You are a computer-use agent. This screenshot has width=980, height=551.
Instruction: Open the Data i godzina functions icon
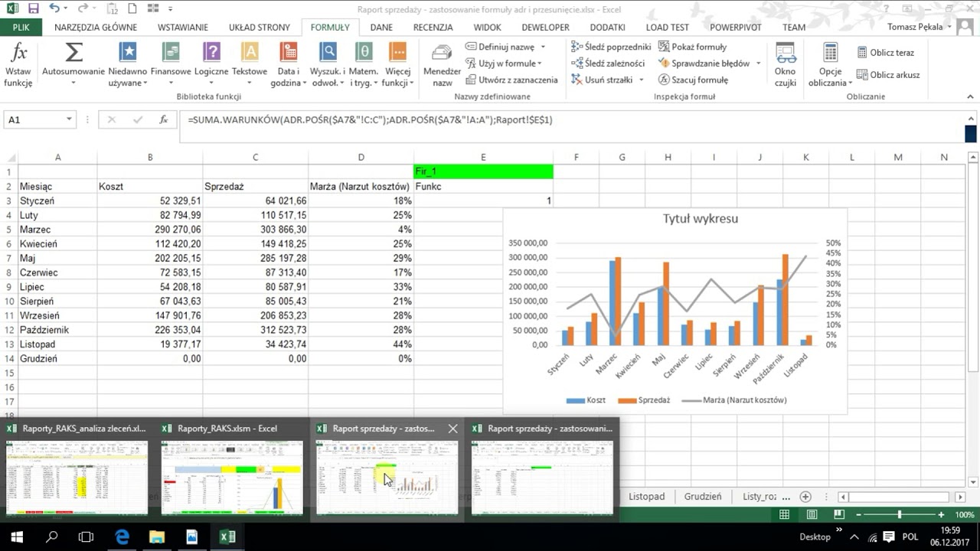coord(289,52)
